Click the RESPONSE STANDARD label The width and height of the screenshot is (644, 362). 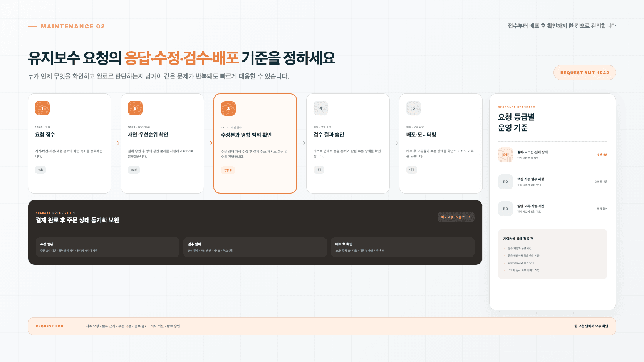(x=517, y=107)
